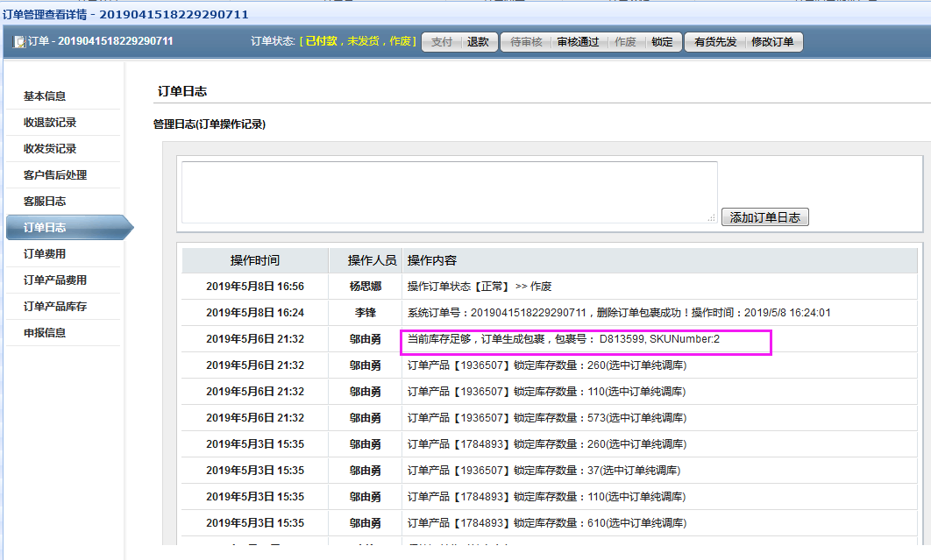931x560 pixels.
Task: Select the 待审核 status button
Action: pos(526,42)
